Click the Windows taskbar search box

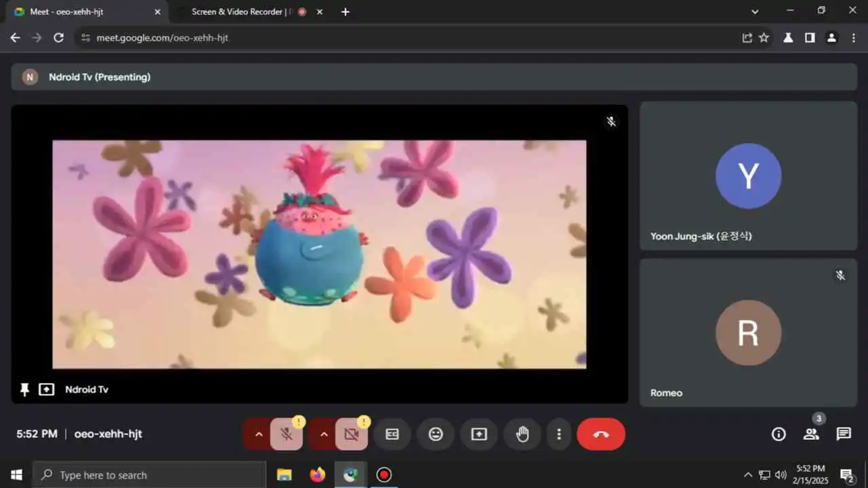(x=149, y=475)
